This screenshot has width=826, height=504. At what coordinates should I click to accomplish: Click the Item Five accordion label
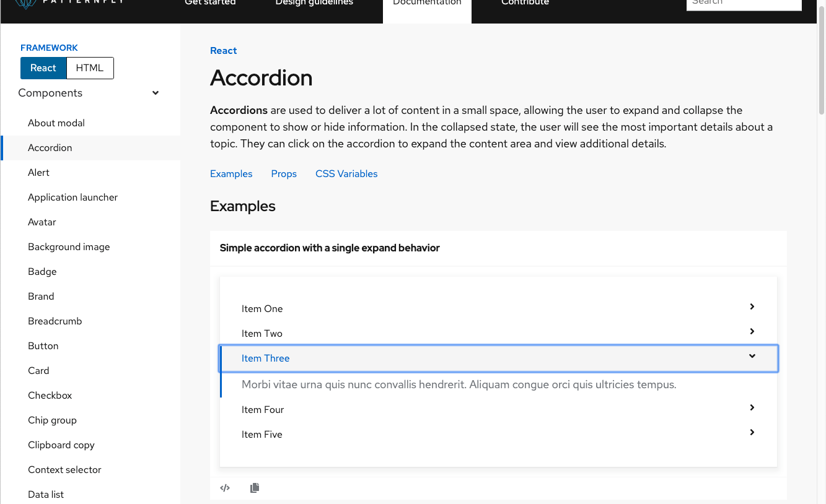(x=262, y=435)
